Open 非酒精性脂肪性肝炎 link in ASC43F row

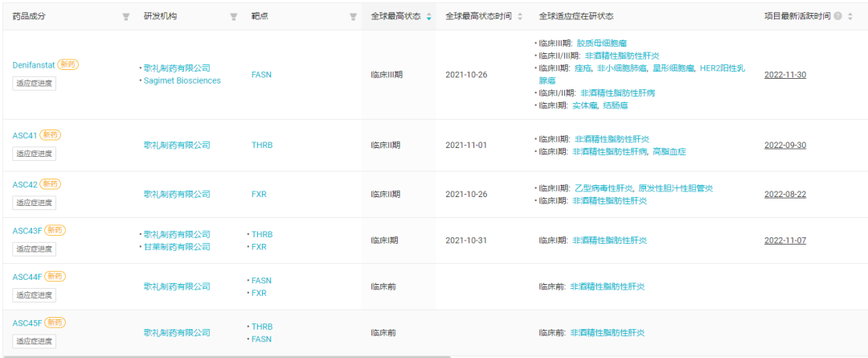pyautogui.click(x=609, y=241)
